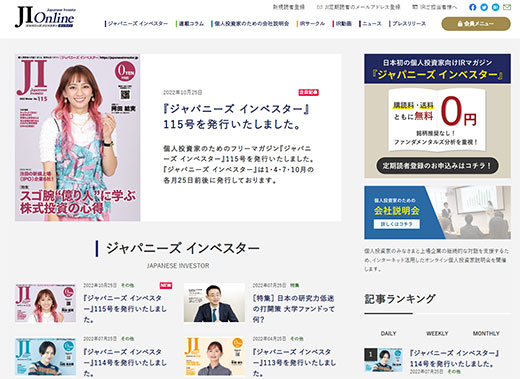Click the red 注目記事 badge
520x379 pixels.
click(308, 92)
